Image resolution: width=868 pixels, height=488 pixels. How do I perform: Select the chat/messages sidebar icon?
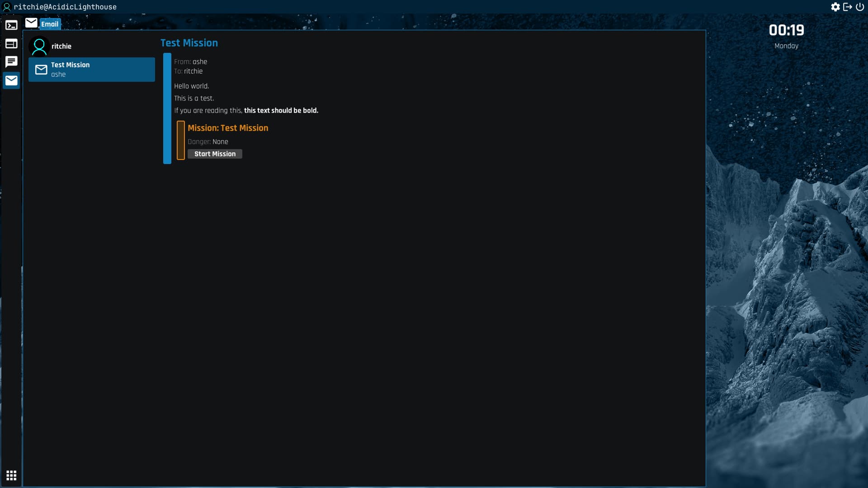(11, 62)
